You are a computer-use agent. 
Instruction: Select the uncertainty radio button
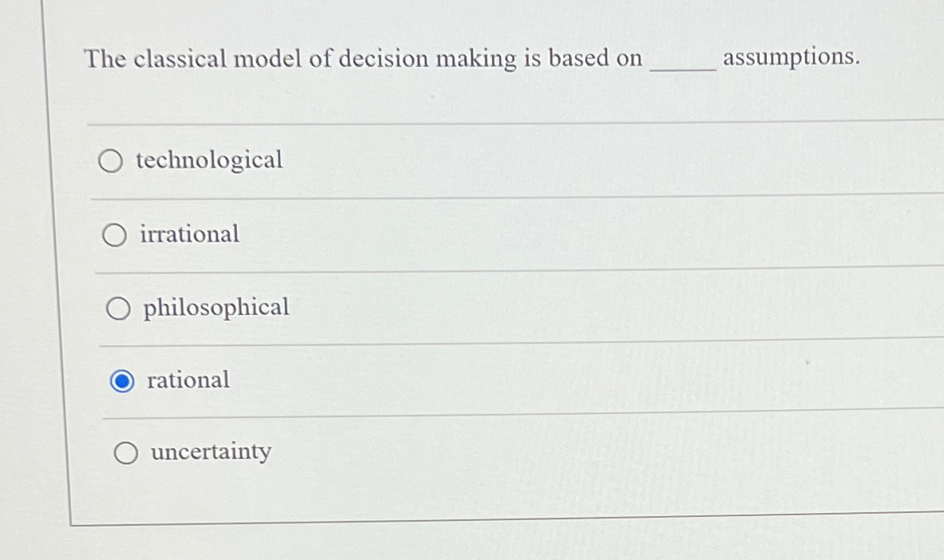click(126, 454)
